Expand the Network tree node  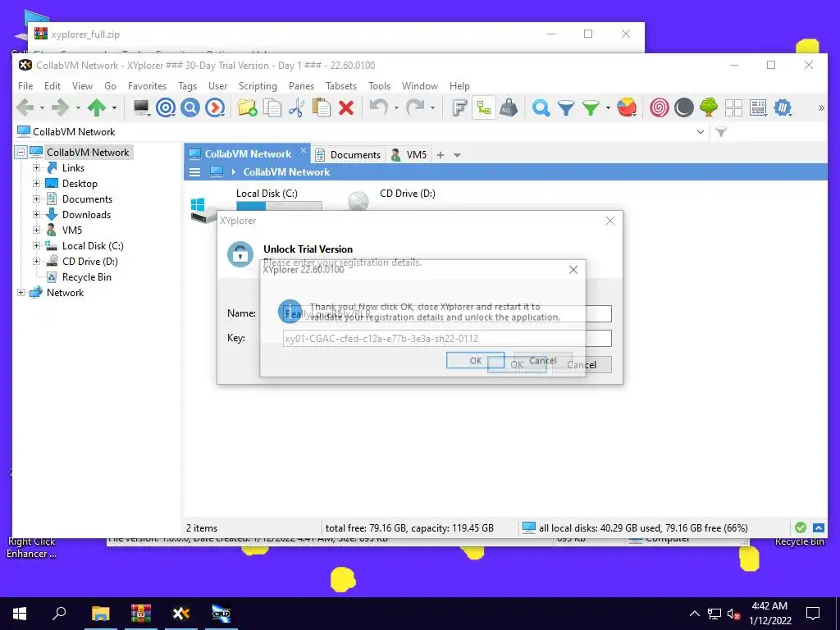(x=21, y=293)
